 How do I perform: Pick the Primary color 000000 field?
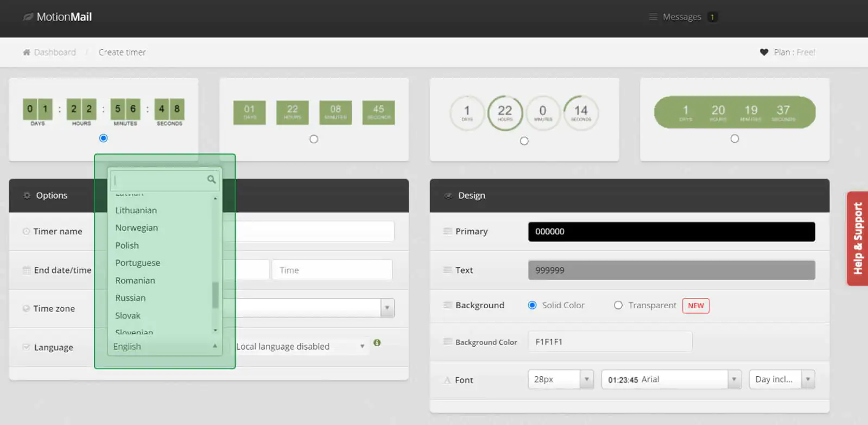tap(671, 231)
